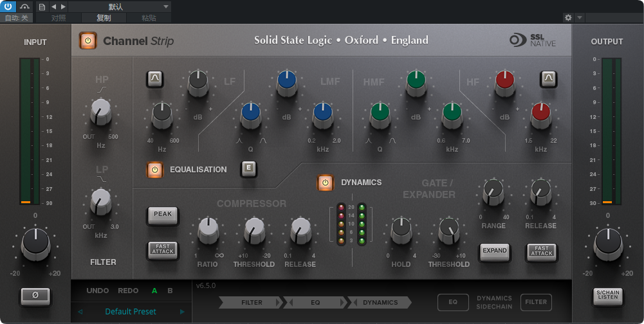Go to previous host preset arrow
644x324 pixels.
(53, 6)
